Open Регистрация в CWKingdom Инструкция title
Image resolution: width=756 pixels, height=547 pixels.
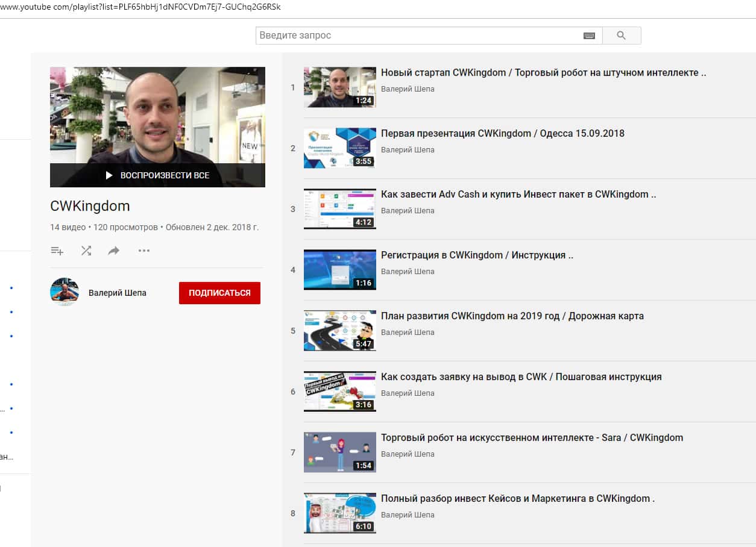[x=477, y=255]
